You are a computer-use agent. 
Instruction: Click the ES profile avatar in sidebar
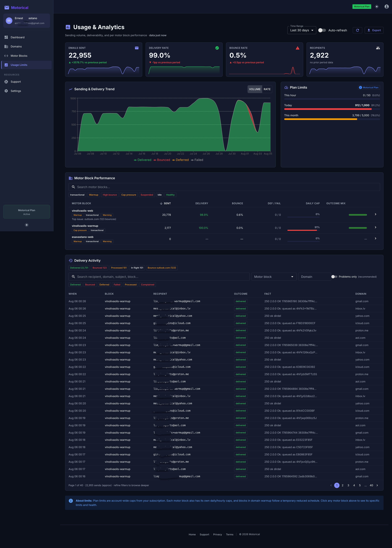[9, 21]
